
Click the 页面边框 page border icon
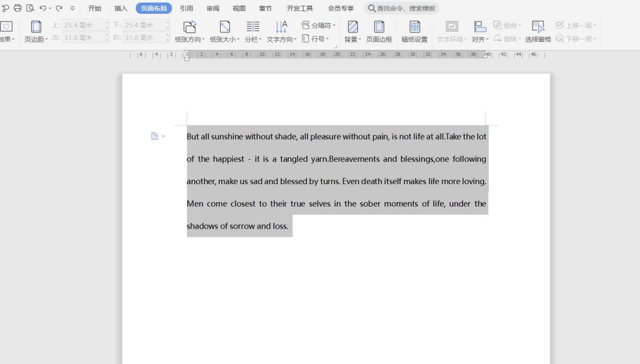379,31
